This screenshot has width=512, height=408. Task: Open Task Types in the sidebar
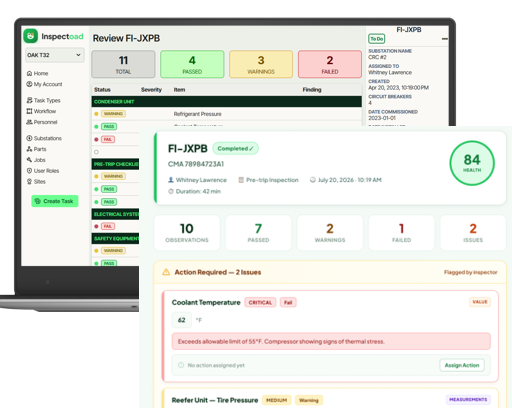pos(44,100)
